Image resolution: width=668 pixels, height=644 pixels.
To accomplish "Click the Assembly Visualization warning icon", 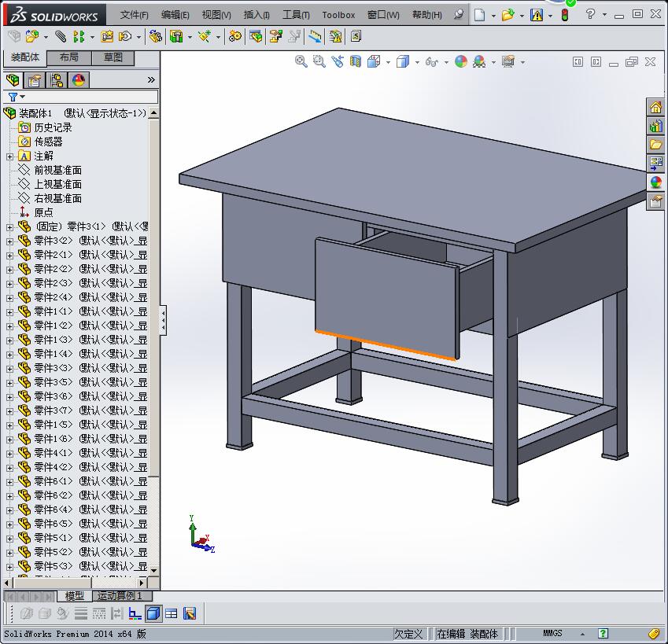I will click(x=335, y=37).
